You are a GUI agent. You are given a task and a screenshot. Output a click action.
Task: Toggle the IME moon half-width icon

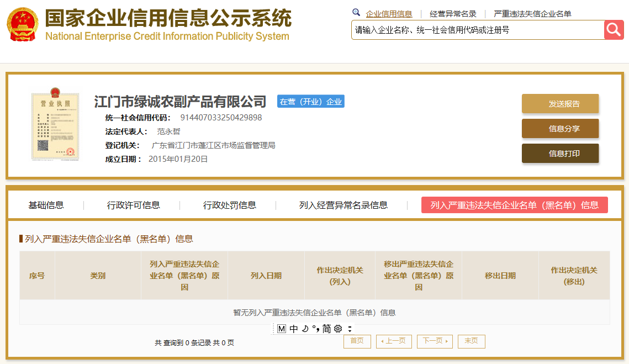(x=305, y=329)
